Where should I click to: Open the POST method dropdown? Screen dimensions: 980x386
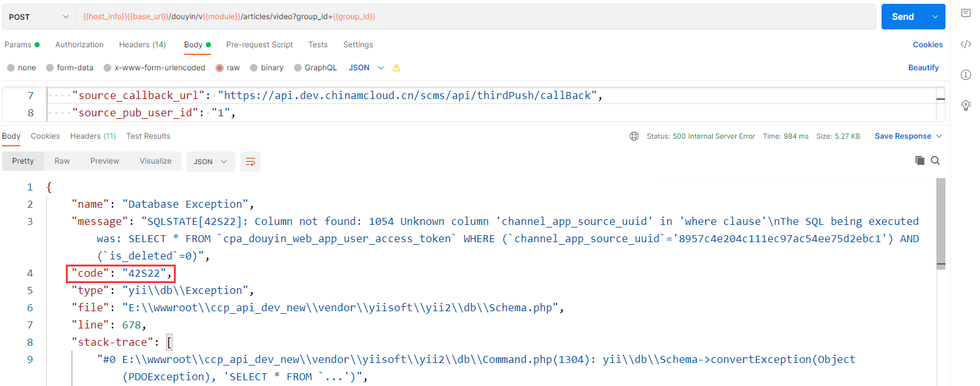point(39,17)
